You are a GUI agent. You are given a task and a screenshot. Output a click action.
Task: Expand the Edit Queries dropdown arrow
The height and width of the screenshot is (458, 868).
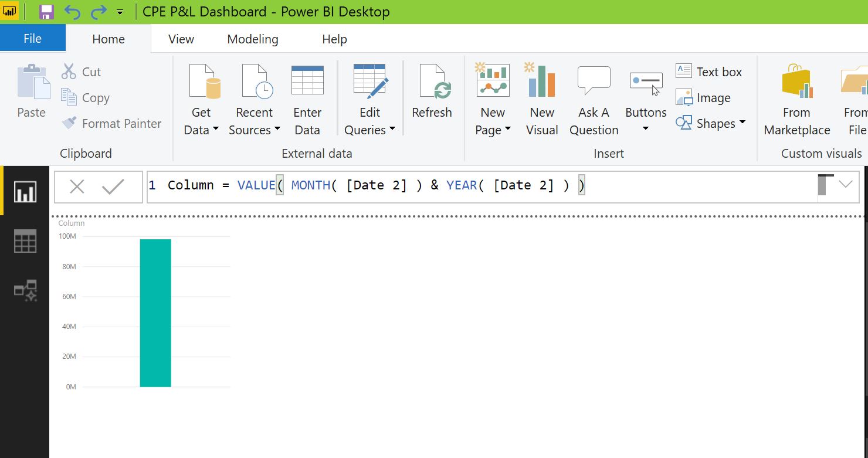[392, 130]
